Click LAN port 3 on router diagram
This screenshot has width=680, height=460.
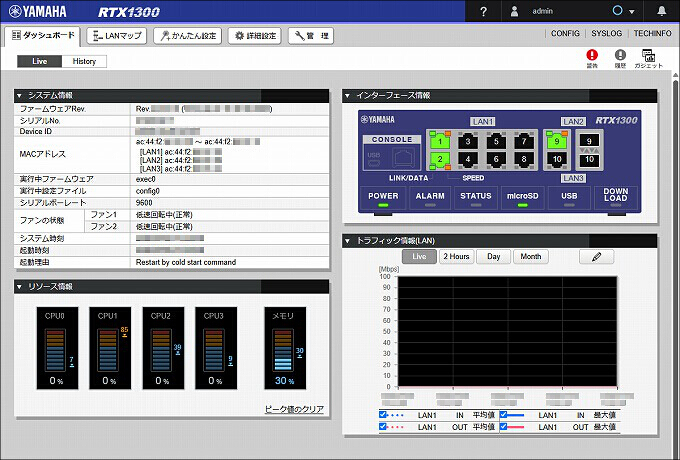point(468,141)
